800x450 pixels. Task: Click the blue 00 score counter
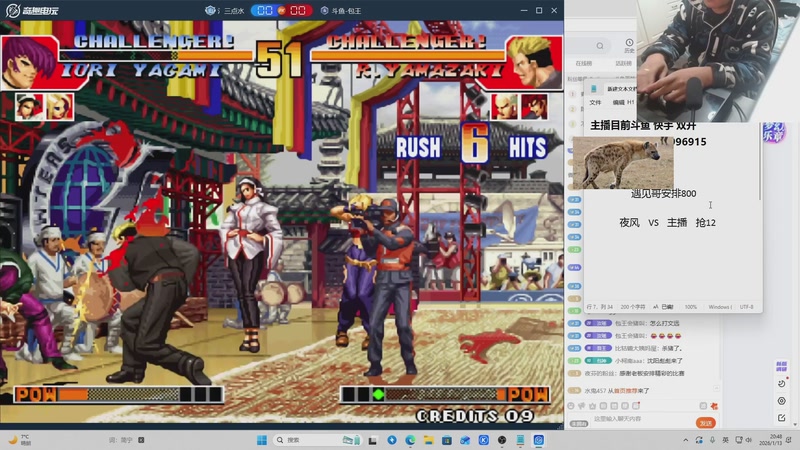click(265, 11)
